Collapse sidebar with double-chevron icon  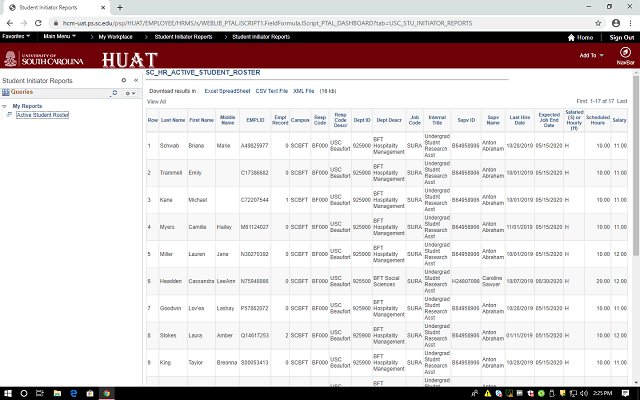136,80
